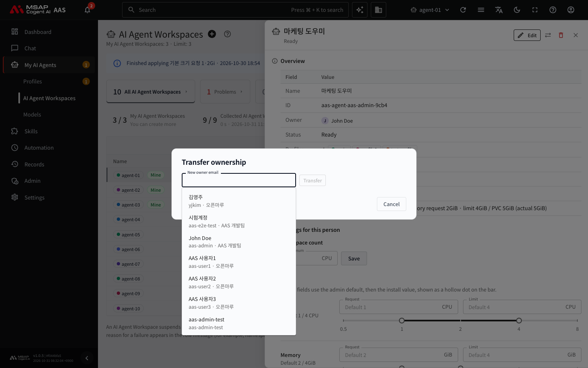Open My AI Agents in sidebar

[49, 65]
